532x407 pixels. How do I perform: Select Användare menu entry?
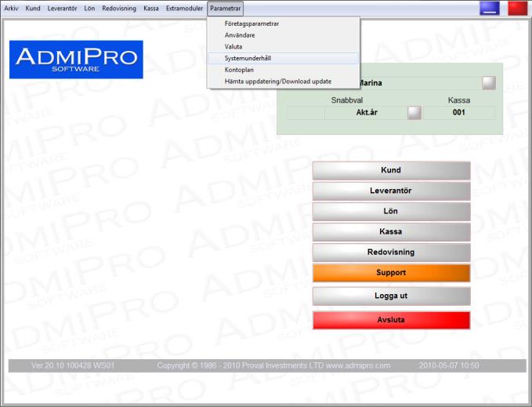pyautogui.click(x=284, y=35)
